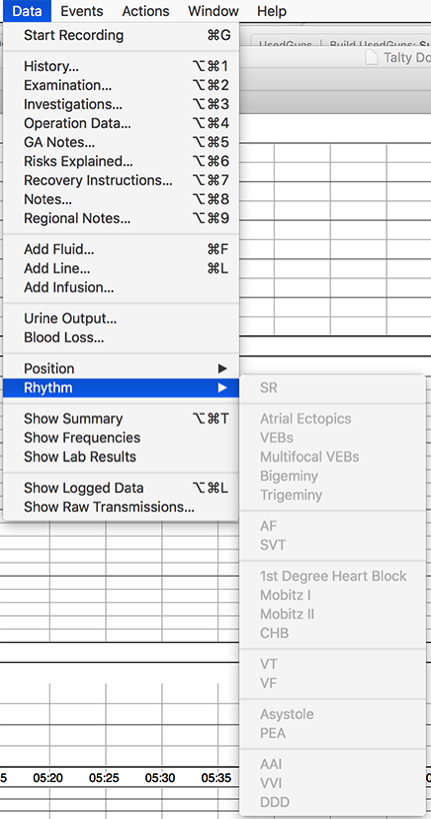Expand the Rhythm submenu

[121, 388]
